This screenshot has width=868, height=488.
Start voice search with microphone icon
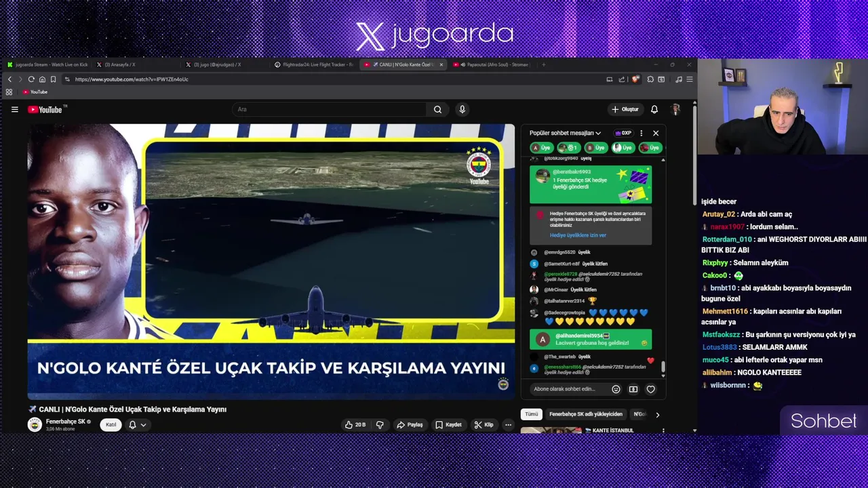[462, 109]
